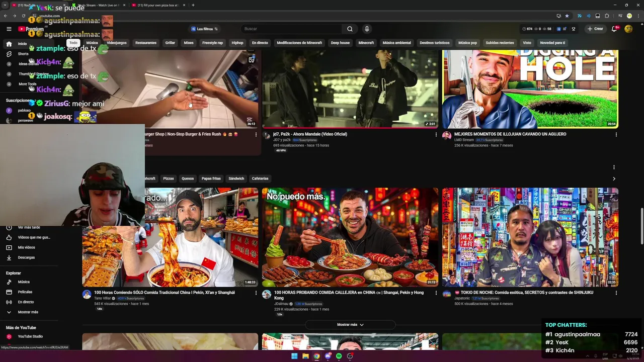644x362 pixels.
Task: Click the YouTube Premium logo
Action: pyautogui.click(x=31, y=29)
